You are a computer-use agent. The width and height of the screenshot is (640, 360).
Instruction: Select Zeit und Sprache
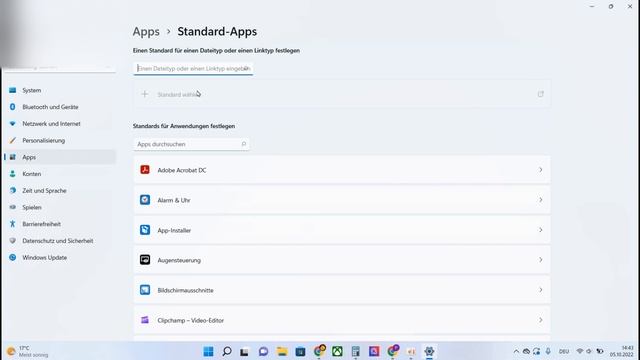[x=60, y=191]
